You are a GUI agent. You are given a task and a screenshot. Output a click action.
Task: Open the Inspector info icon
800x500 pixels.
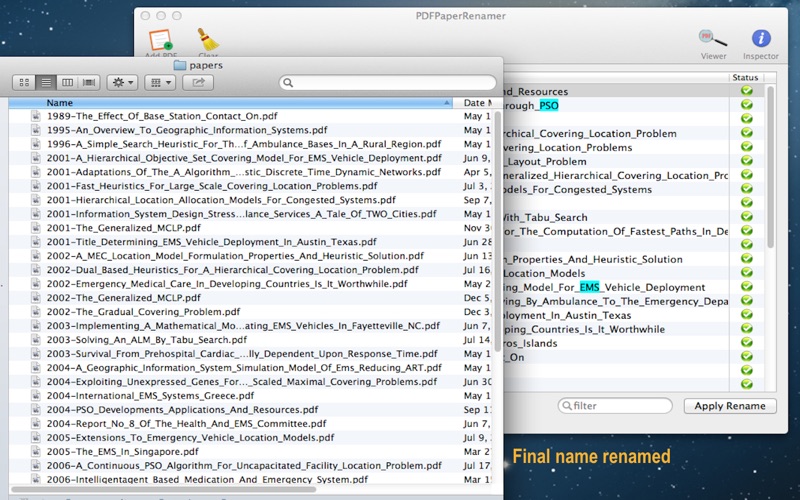(x=761, y=39)
